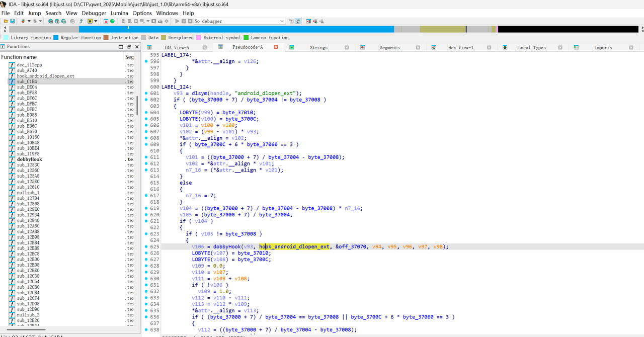Screen dimensions: 644x337
Task: Click the function icon beside dobbyHook
Action: coord(12,159)
